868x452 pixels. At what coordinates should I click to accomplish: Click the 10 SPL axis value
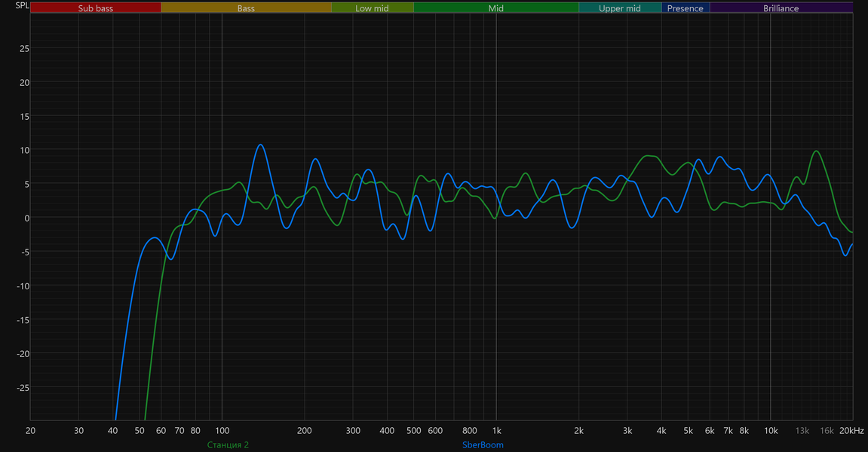(x=24, y=151)
